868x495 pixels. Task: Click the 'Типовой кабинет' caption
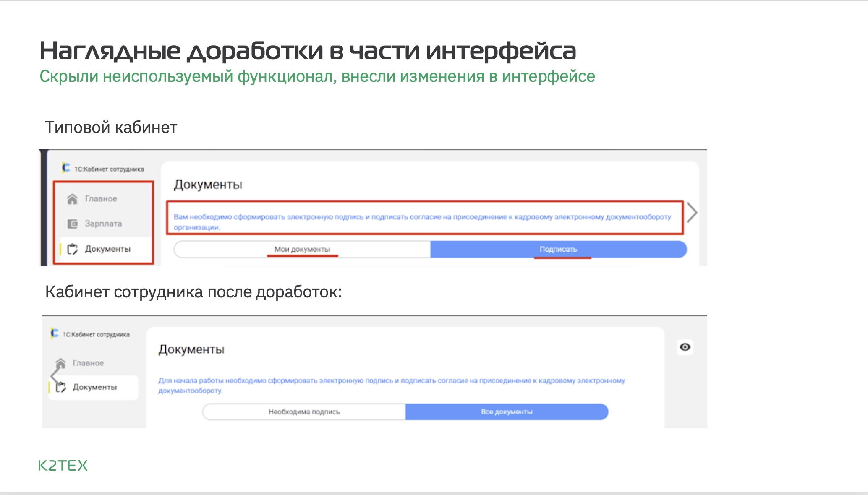(111, 128)
